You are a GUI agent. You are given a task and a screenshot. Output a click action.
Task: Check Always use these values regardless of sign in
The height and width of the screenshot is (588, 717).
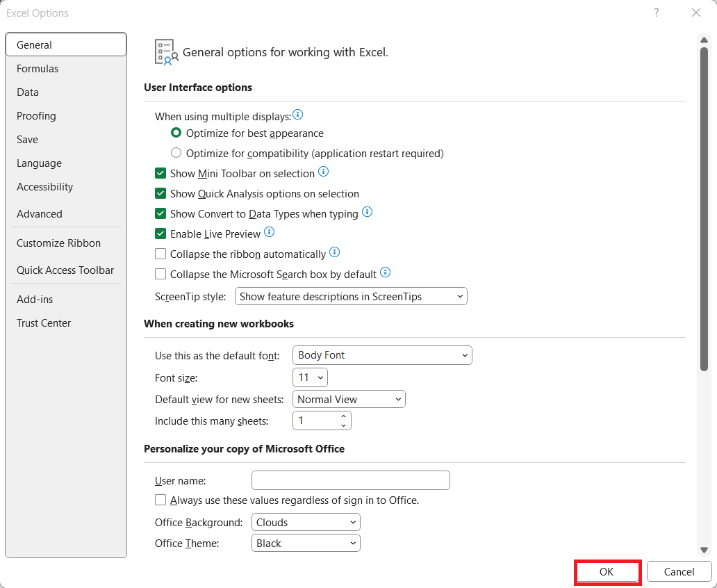(160, 500)
